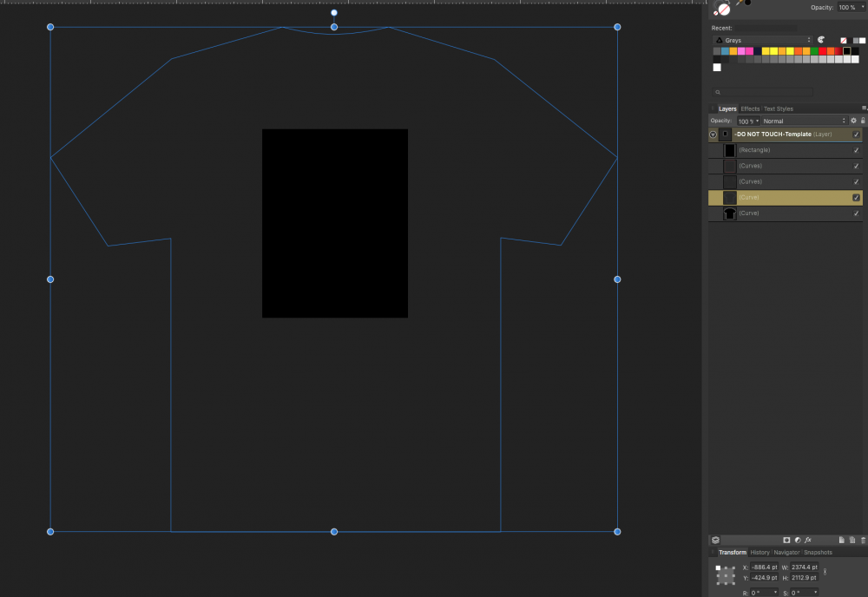Open the History tab
868x597 pixels.
[759, 553]
